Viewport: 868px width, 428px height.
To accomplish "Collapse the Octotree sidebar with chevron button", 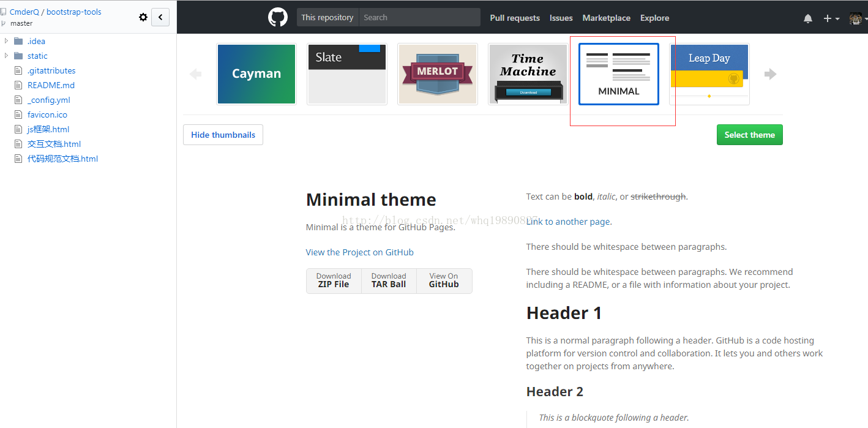I will [x=160, y=17].
